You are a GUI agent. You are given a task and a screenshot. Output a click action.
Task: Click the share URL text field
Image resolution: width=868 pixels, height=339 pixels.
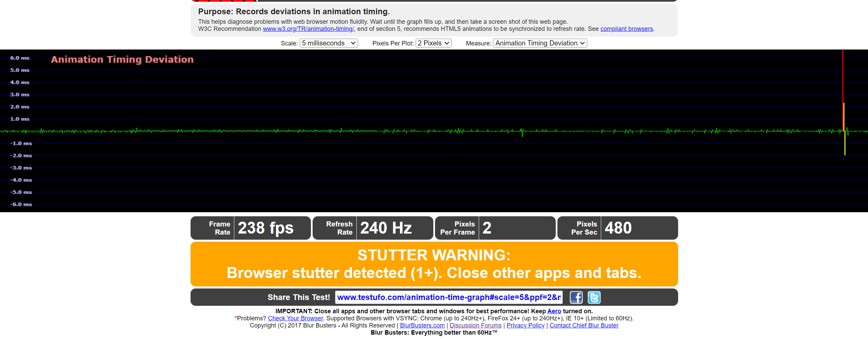pos(449,297)
